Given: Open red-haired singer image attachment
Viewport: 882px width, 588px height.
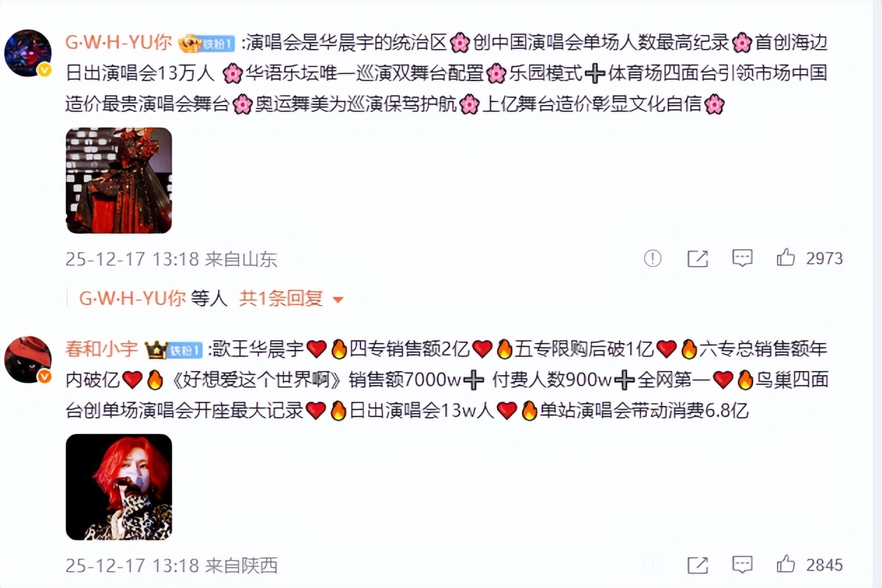Looking at the screenshot, I should click(x=119, y=487).
